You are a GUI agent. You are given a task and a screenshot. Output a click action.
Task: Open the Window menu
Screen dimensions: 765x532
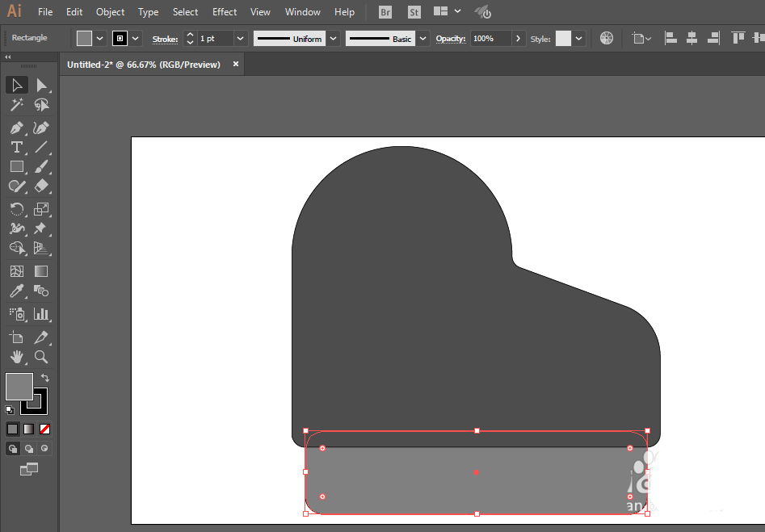point(302,11)
